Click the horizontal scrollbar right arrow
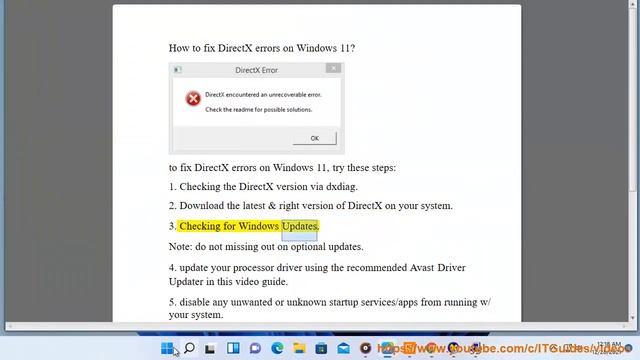Viewport: 640px width, 360px height. click(624, 326)
